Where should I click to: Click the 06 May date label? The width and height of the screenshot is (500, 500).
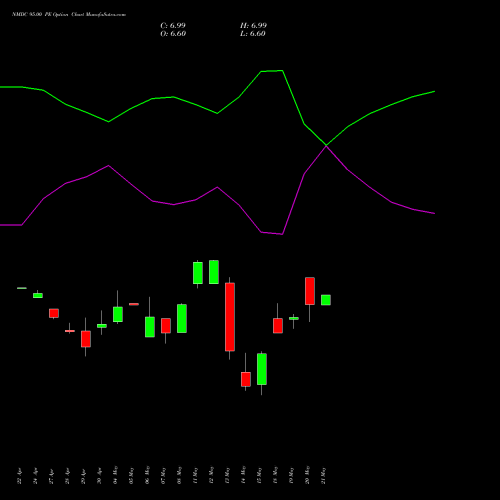pos(147,476)
